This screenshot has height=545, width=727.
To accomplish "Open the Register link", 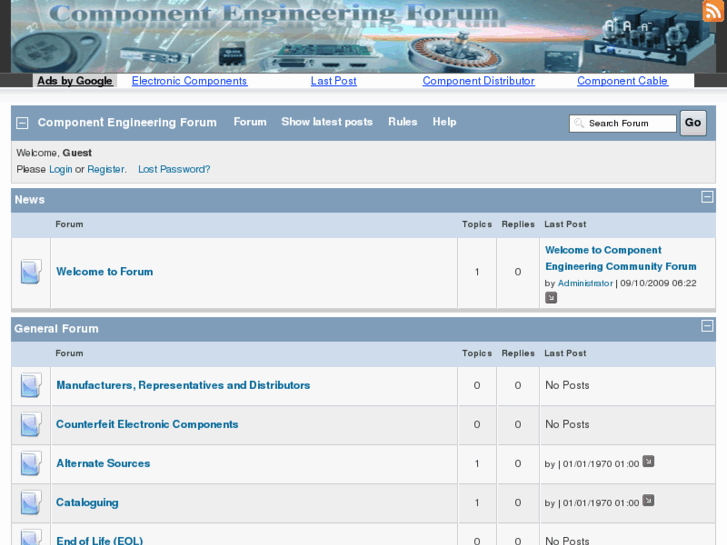I will click(x=105, y=170).
